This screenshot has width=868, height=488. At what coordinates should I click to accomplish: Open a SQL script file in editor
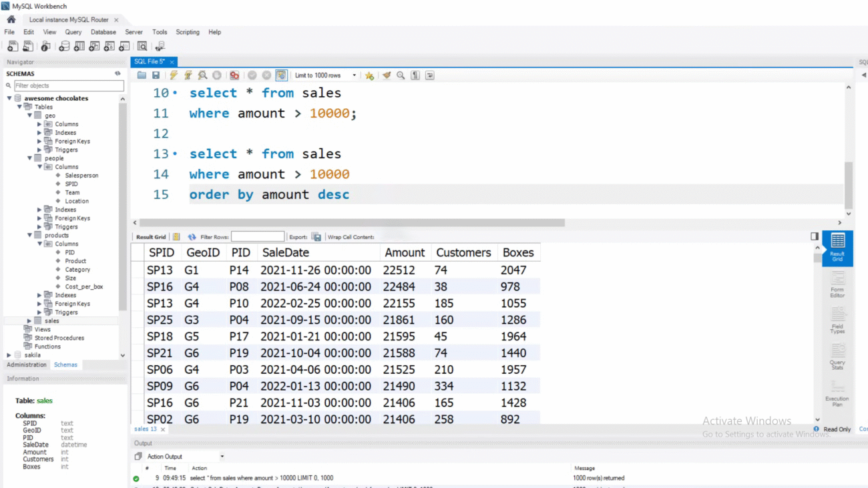click(142, 75)
